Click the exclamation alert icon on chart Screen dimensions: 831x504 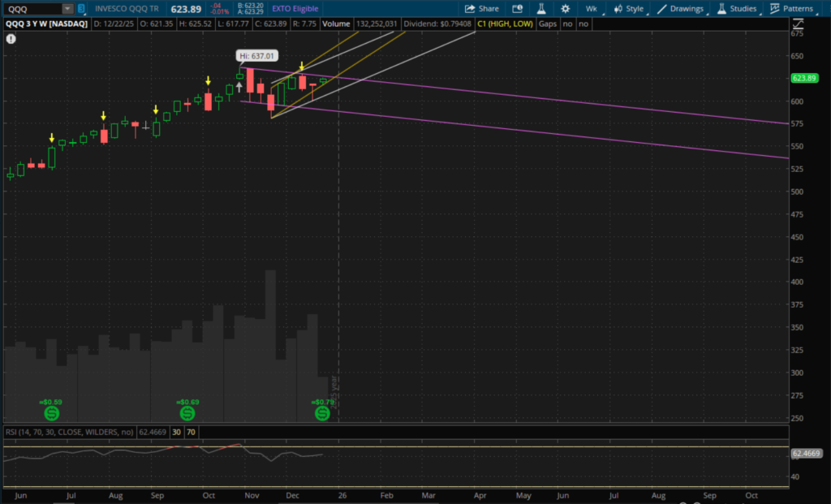10,37
